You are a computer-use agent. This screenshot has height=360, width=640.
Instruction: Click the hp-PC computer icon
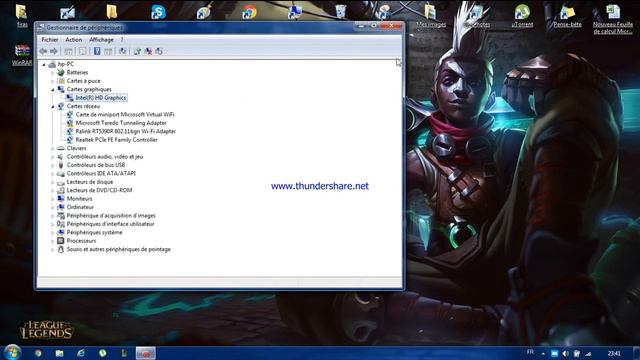coord(52,64)
